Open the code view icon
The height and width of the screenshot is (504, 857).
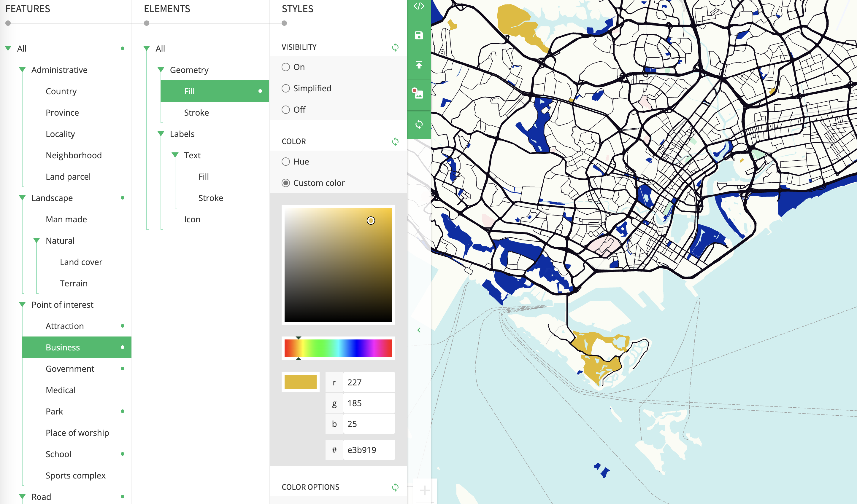[419, 6]
